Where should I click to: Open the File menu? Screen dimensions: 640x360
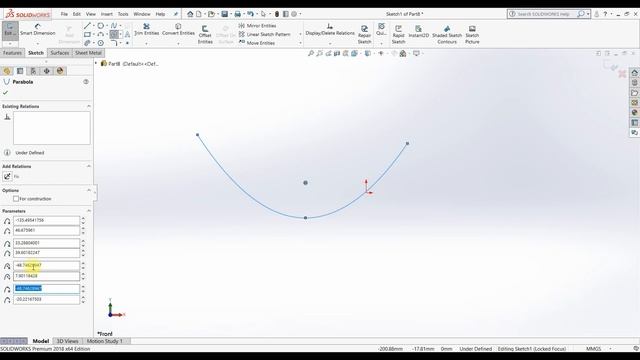coord(64,14)
